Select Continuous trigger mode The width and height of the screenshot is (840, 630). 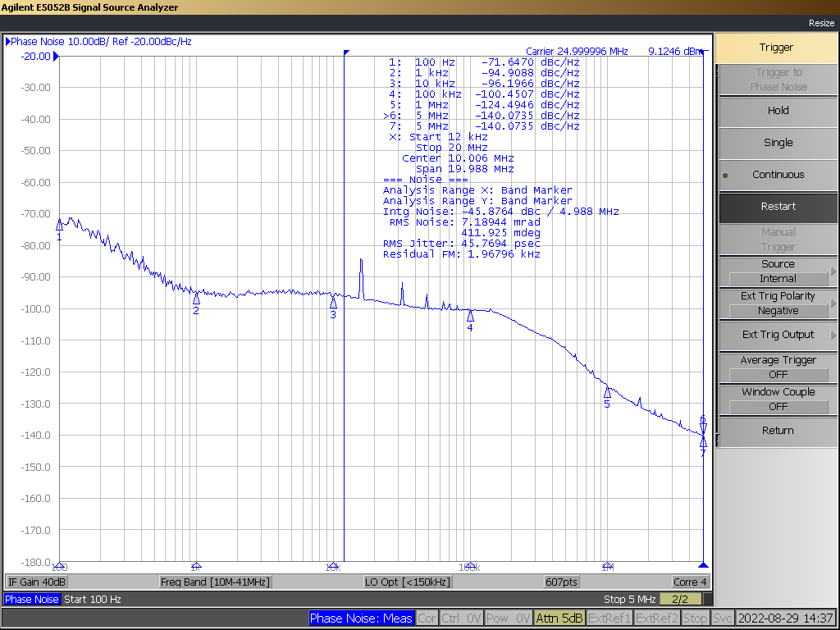(778, 175)
